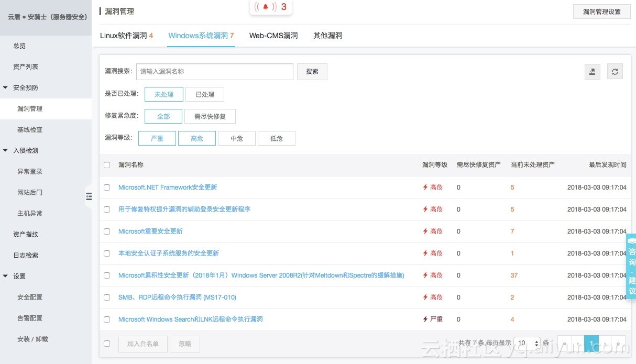Focus the 请输入漏洞名称 search field
Screen dimensions: 636x364
pyautogui.click(x=215, y=72)
